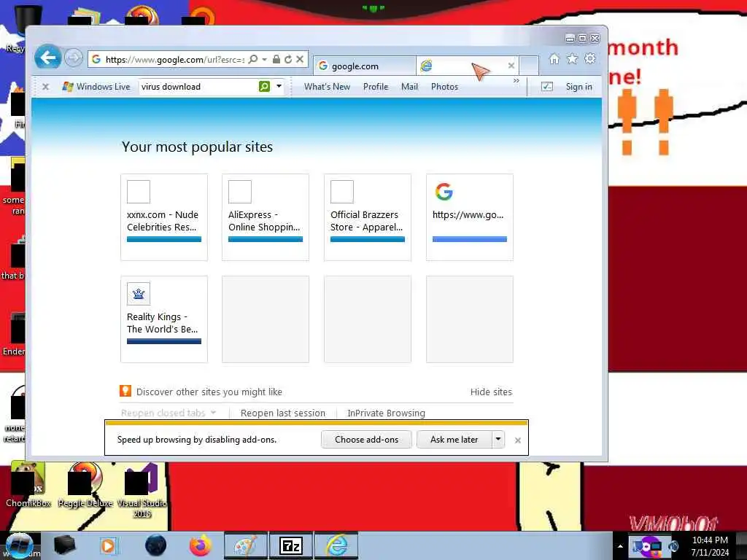Viewport: 747px width, 560px height.
Task: Click the Choose add-ons button
Action: click(x=366, y=440)
